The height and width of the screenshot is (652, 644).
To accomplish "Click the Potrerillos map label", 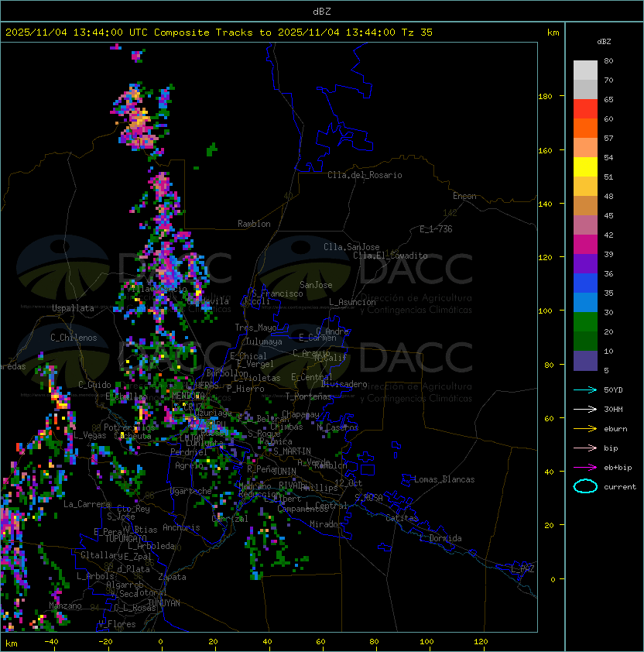I will pos(129,427).
